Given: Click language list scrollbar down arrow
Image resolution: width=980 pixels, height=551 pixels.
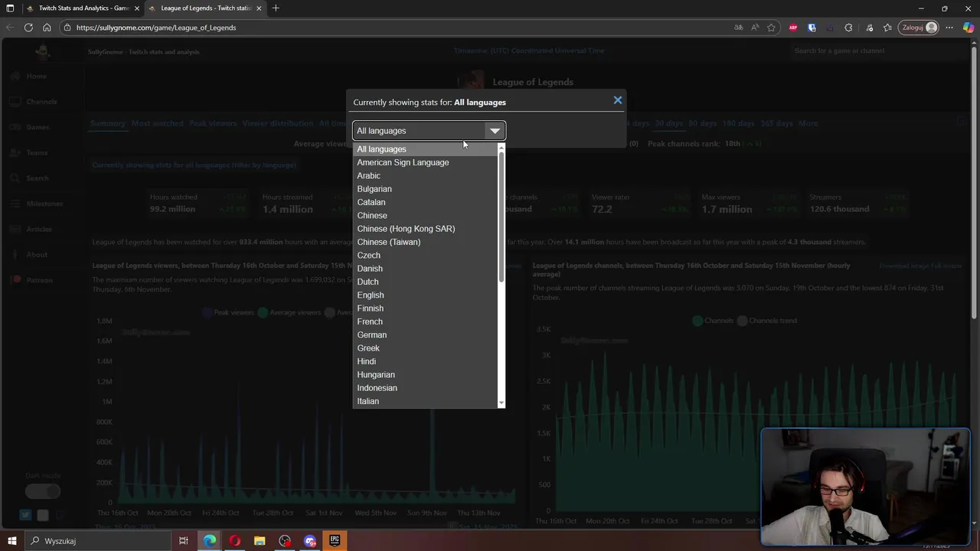Looking at the screenshot, I should (501, 403).
